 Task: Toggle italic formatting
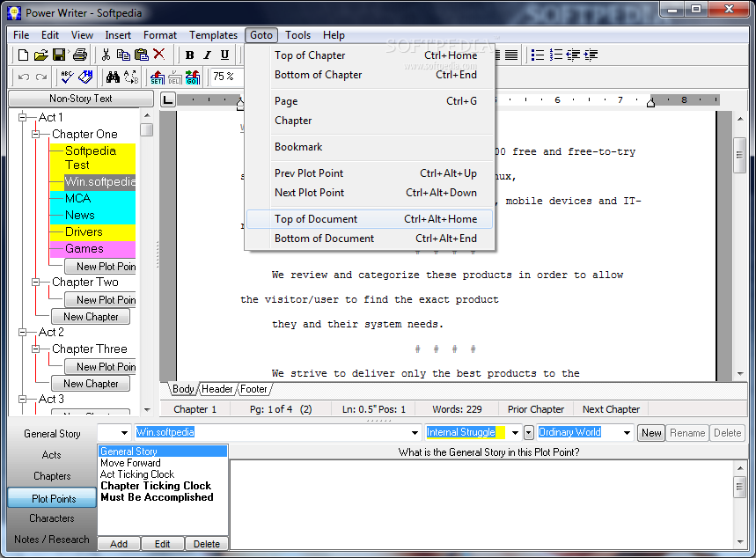[208, 55]
